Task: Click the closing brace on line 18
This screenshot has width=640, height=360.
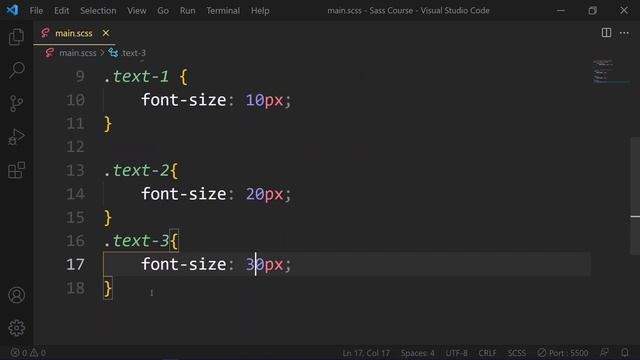Action: [108, 288]
